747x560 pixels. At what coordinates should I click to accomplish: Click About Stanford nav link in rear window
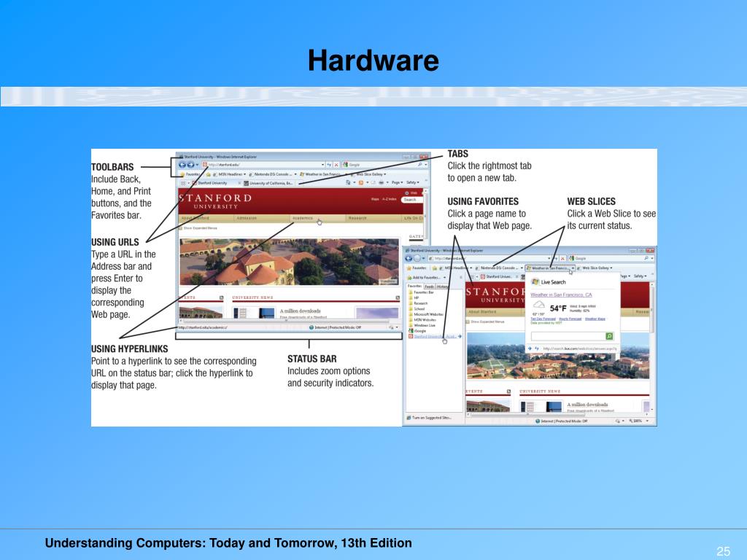coord(196,218)
